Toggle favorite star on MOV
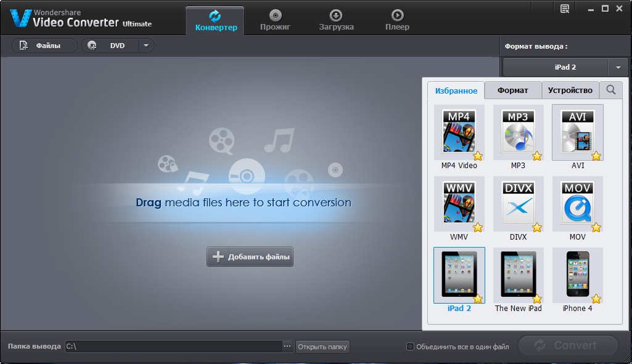 tap(596, 227)
